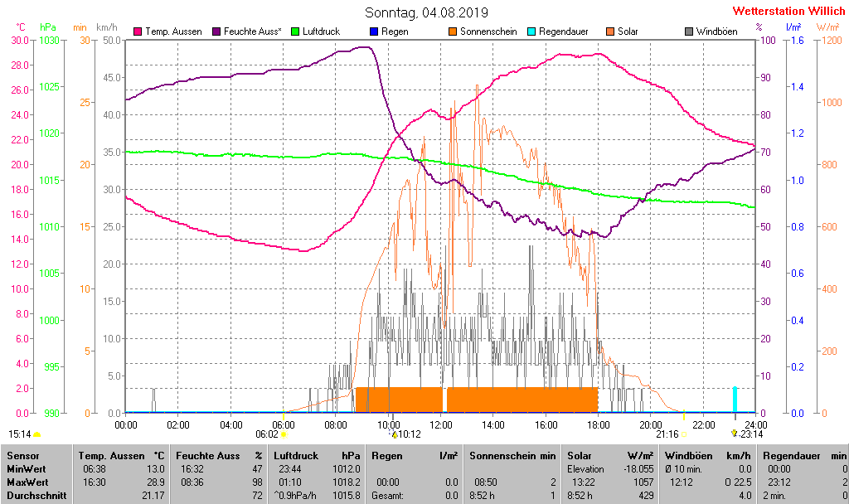Click the purple Feuchte Auss* legend swatch
849x504 pixels.
[216, 31]
